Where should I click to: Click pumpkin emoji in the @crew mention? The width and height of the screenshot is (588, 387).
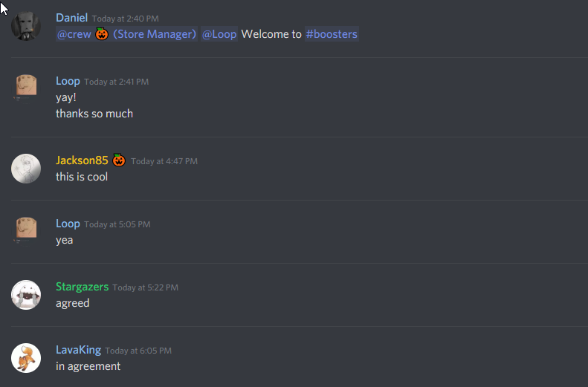(102, 33)
